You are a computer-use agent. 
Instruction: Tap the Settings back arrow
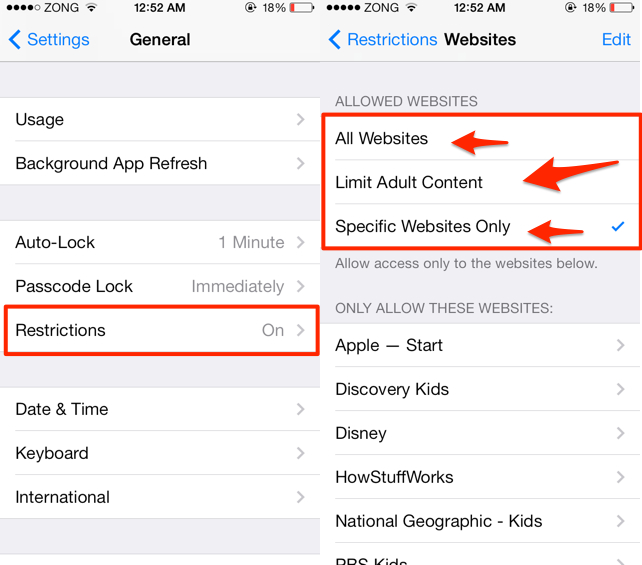click(15, 40)
